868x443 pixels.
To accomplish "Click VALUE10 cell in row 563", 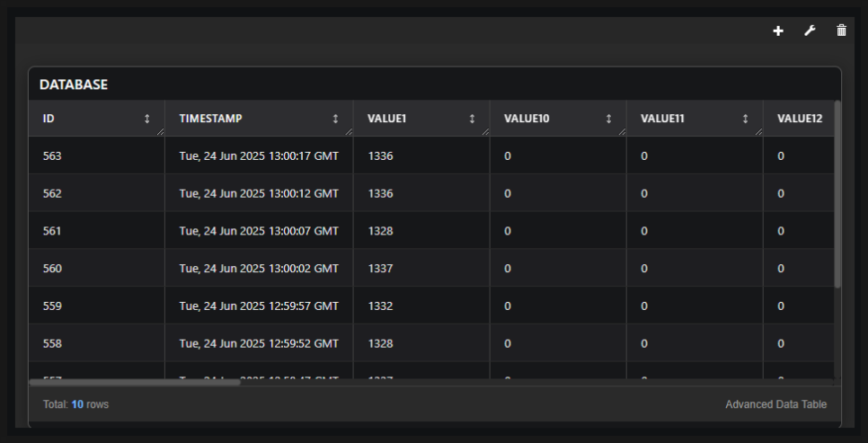I will click(x=559, y=156).
